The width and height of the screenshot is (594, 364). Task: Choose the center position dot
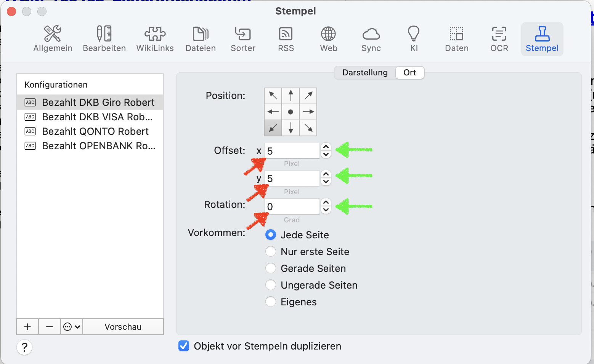click(291, 112)
